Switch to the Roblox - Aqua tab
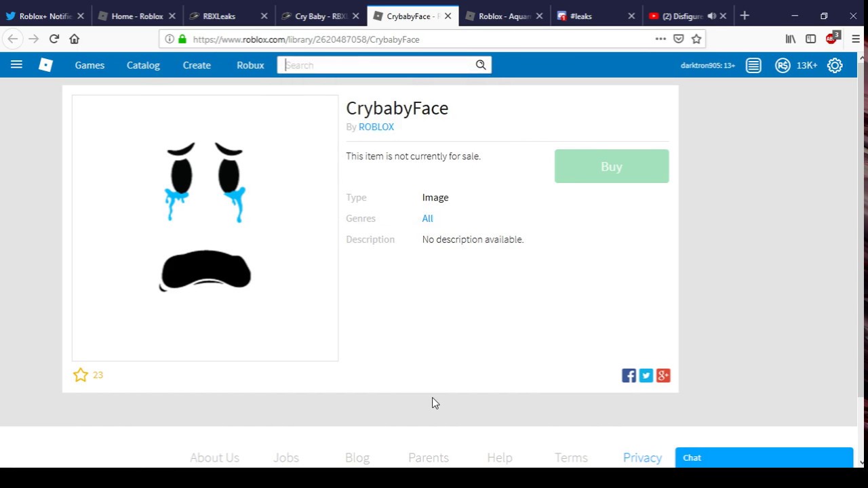Image resolution: width=868 pixels, height=488 pixels. [x=504, y=16]
